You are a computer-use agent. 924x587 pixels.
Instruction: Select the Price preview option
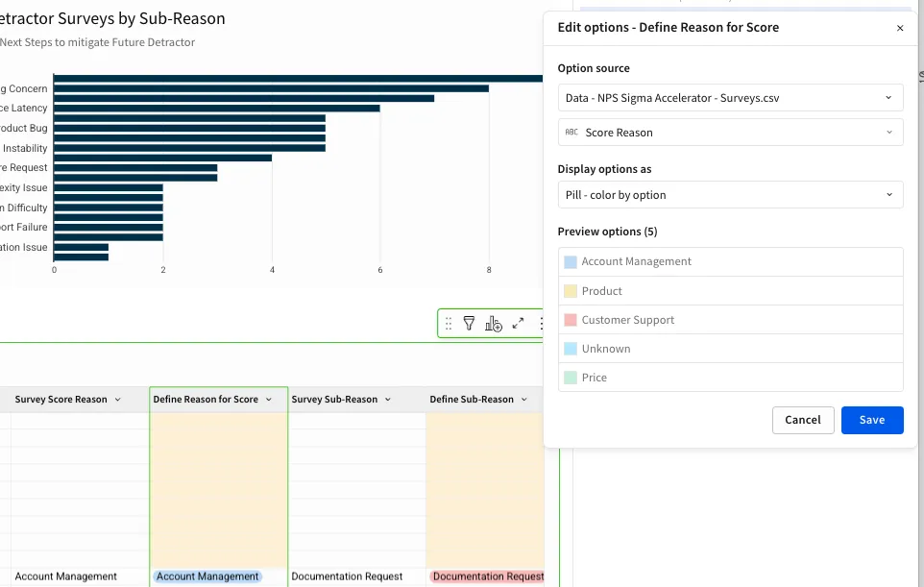(x=595, y=378)
